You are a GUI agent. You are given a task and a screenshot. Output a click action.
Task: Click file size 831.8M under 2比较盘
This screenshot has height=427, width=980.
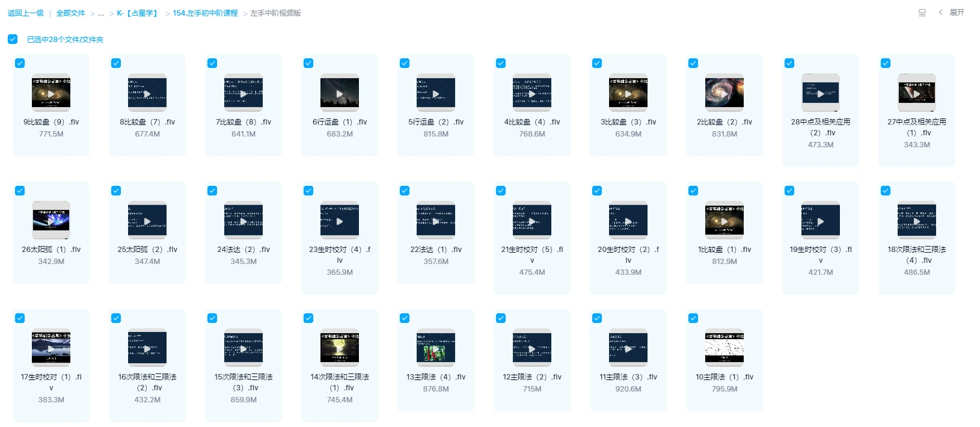tap(724, 134)
